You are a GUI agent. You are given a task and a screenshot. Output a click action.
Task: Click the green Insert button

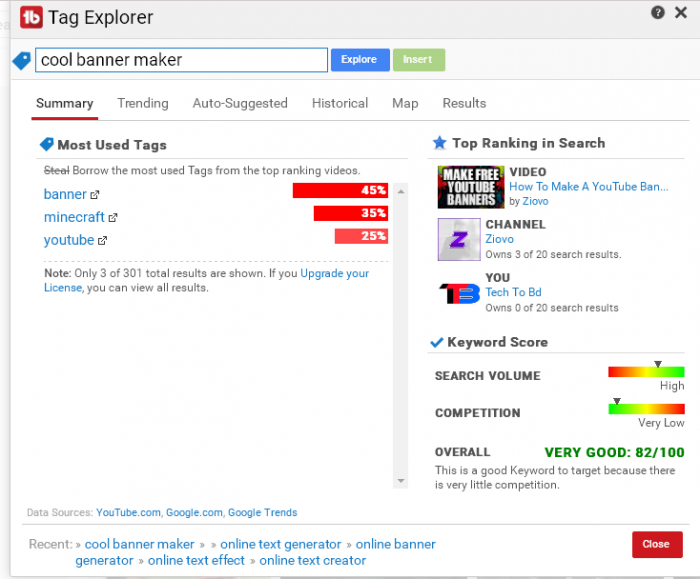[x=418, y=60]
